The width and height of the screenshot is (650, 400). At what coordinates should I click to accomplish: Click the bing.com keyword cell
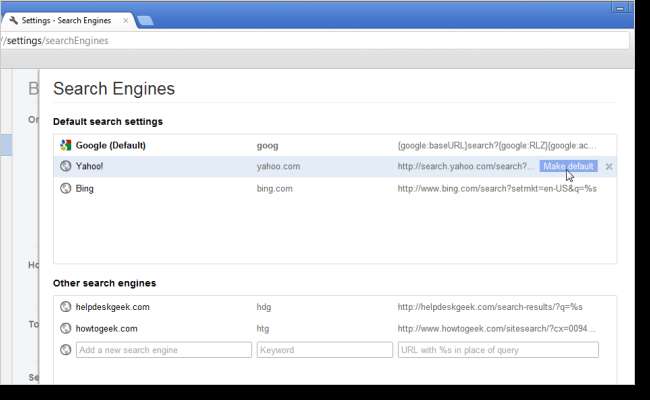click(x=274, y=189)
